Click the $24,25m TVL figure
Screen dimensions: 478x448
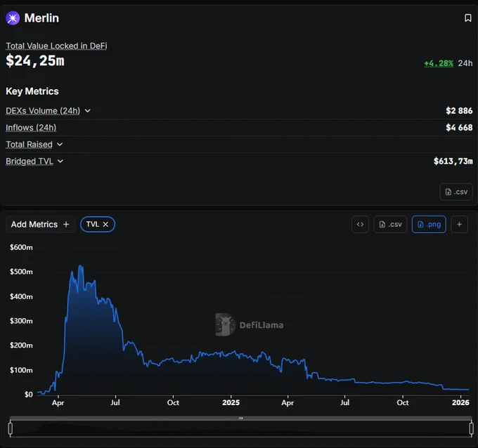pyautogui.click(x=35, y=60)
